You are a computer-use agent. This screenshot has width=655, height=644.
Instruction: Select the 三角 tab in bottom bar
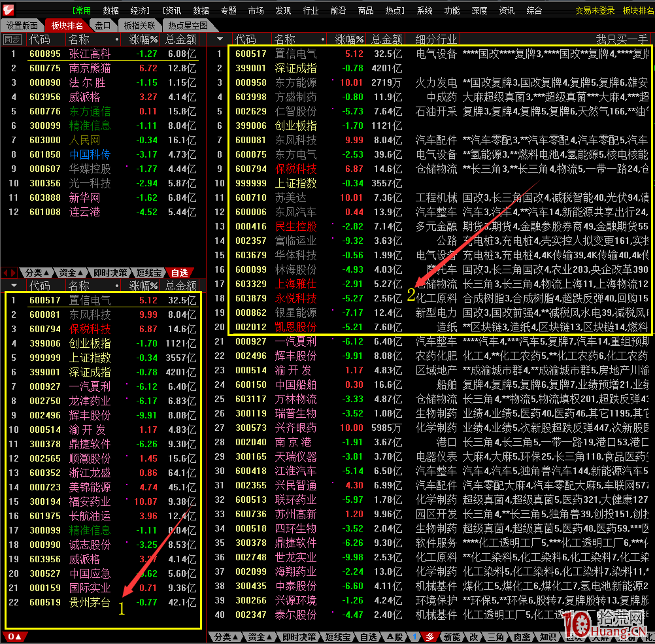point(496,637)
